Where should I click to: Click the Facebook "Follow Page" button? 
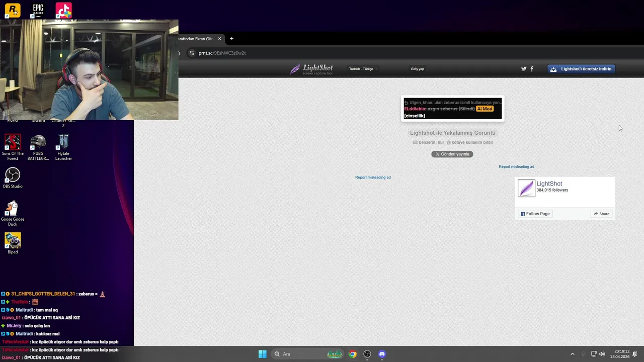point(535,214)
